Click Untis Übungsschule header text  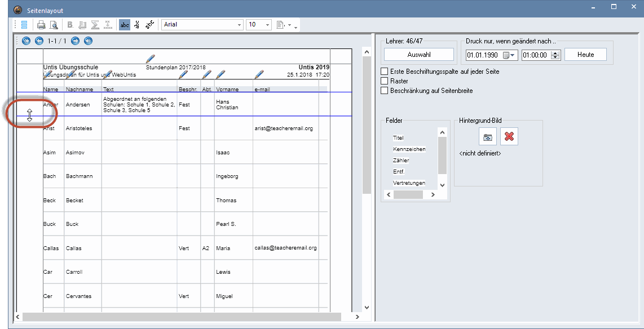[x=70, y=67]
